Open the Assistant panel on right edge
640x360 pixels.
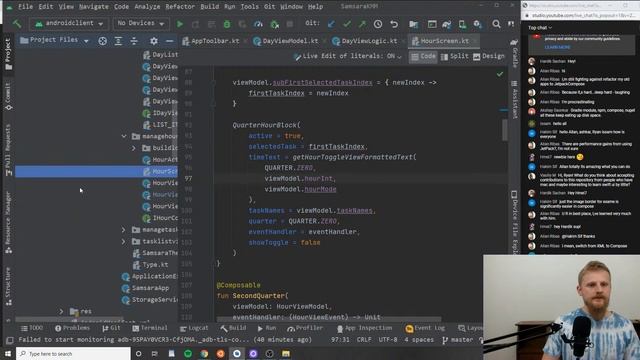coord(515,100)
